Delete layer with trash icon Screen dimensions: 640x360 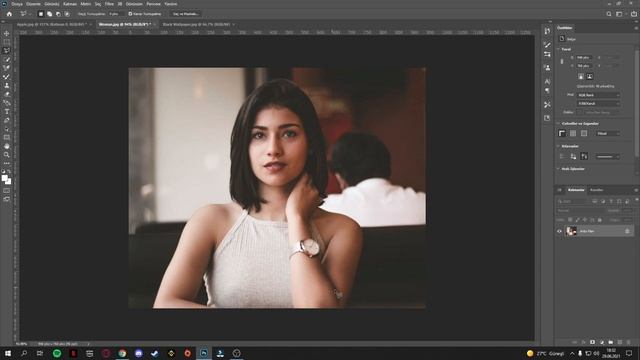pyautogui.click(x=629, y=342)
